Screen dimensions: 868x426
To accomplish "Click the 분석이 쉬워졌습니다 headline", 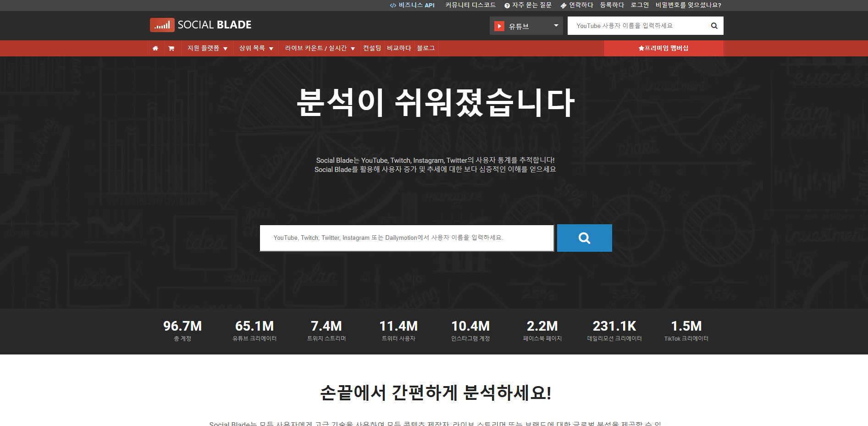I will click(436, 102).
